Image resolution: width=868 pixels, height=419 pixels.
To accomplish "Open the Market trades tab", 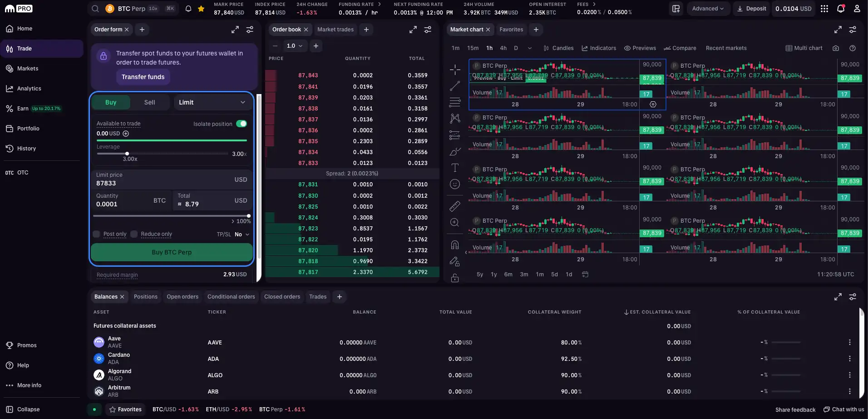I will (x=335, y=30).
